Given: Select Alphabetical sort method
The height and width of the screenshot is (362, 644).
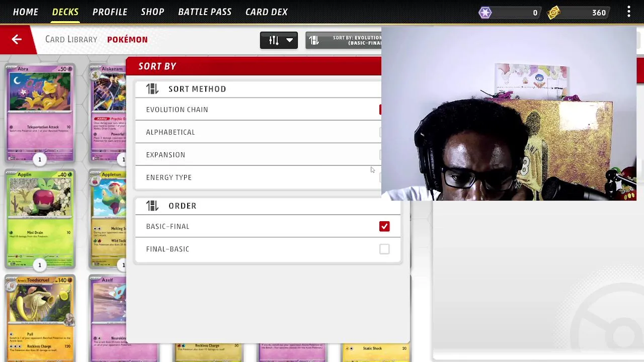Looking at the screenshot, I should [259, 132].
